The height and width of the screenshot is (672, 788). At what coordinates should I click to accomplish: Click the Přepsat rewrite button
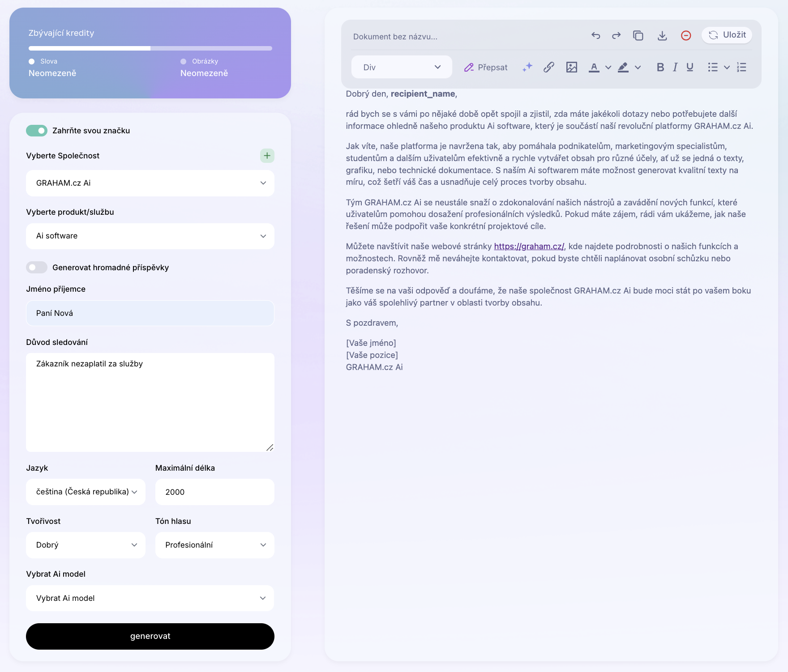pos(486,67)
